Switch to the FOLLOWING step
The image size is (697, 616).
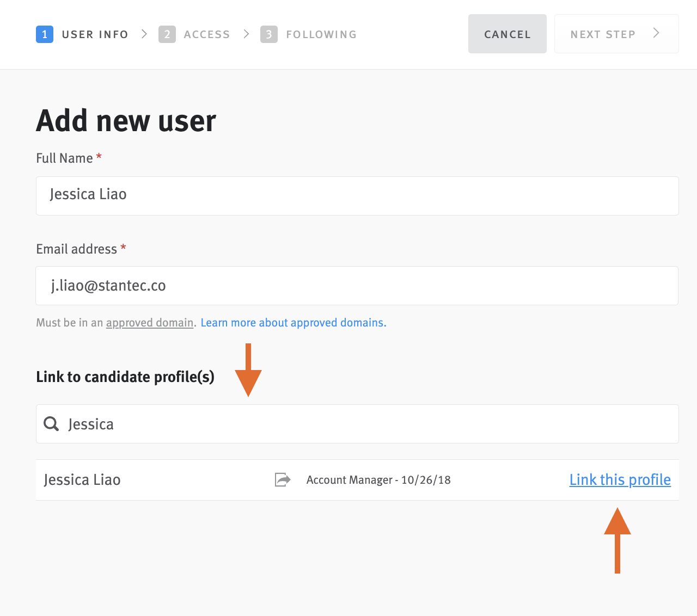coord(321,34)
